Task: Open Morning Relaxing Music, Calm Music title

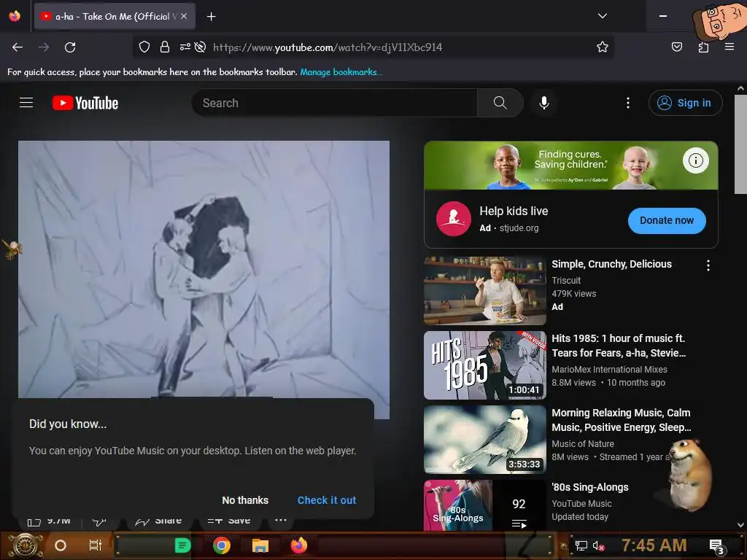Action: (x=622, y=420)
